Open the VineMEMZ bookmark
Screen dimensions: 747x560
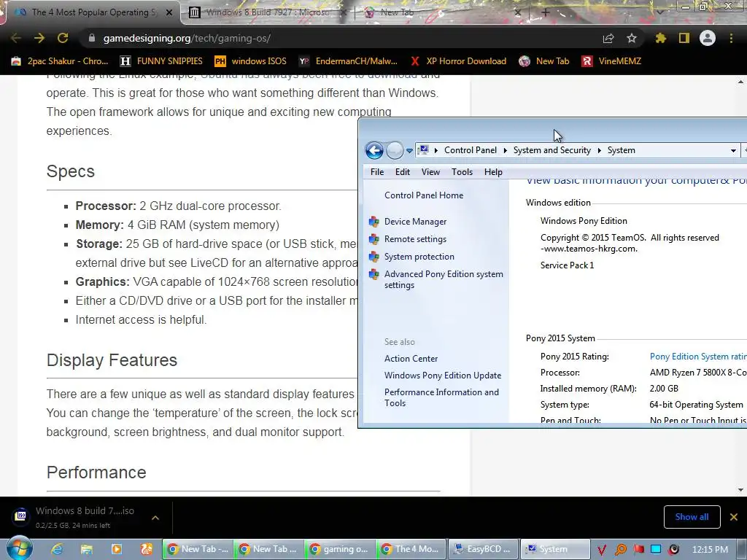point(612,61)
